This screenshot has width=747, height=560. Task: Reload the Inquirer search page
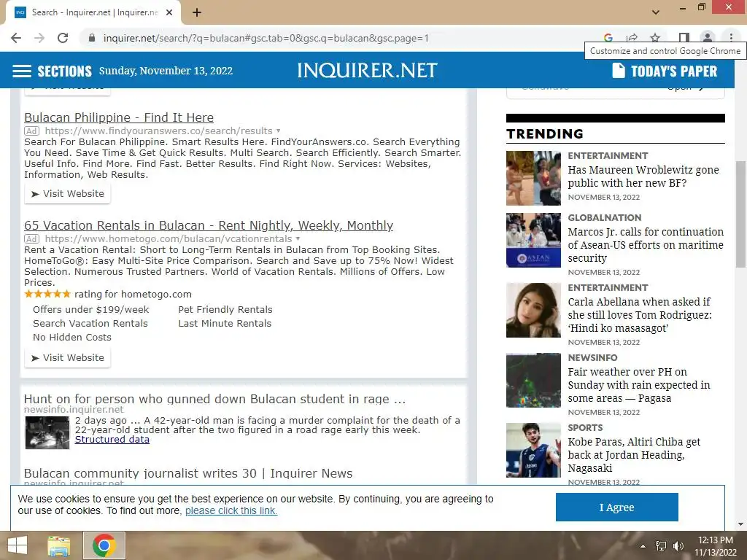(x=63, y=38)
